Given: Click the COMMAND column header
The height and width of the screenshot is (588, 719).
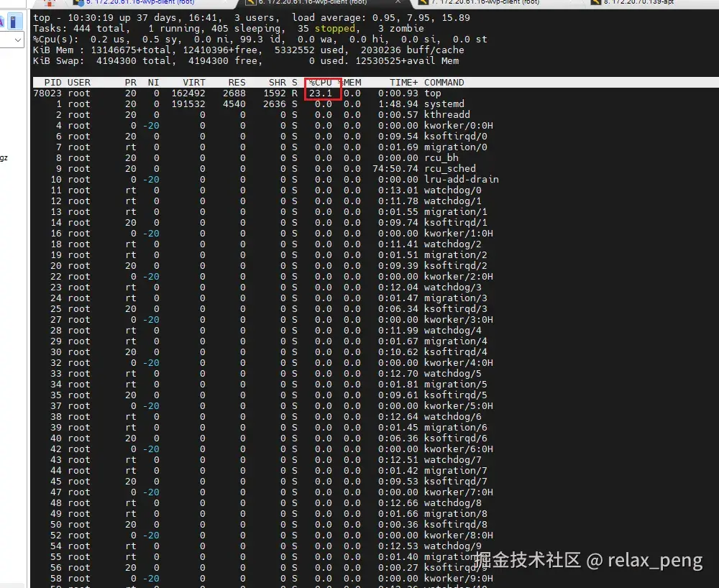Looking at the screenshot, I should (x=444, y=83).
